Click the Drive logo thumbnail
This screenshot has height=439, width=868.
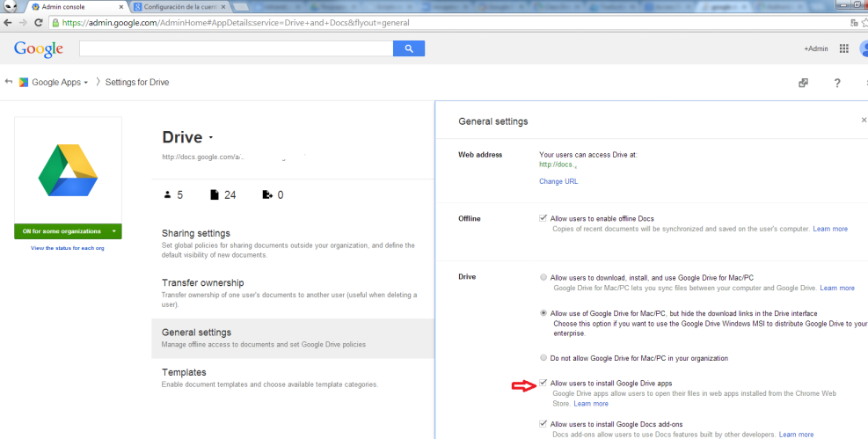pyautogui.click(x=68, y=170)
